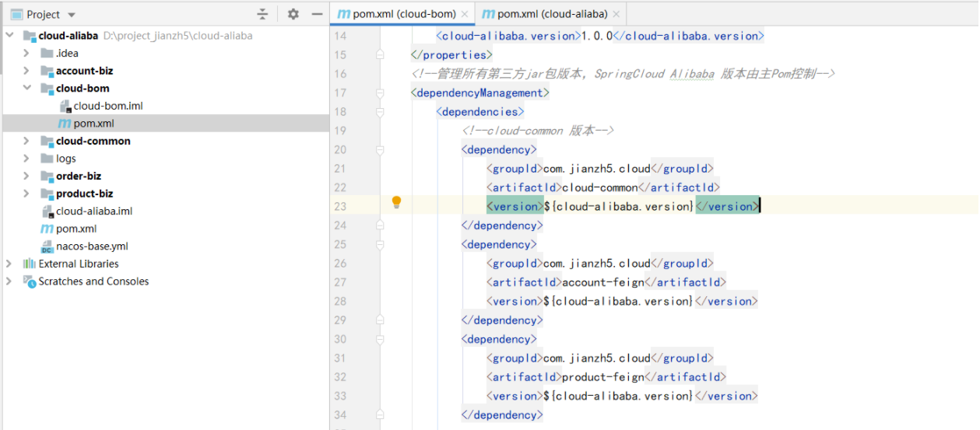This screenshot has width=980, height=430.
Task: Collapse the cloud-aliaba root project node
Action: tap(9, 36)
